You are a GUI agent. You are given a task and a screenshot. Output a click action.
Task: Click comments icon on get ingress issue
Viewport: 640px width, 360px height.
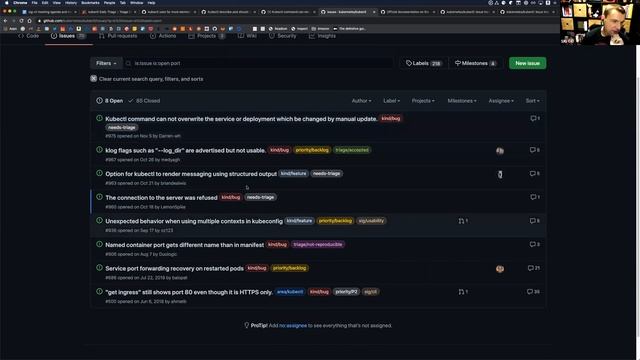(533, 292)
